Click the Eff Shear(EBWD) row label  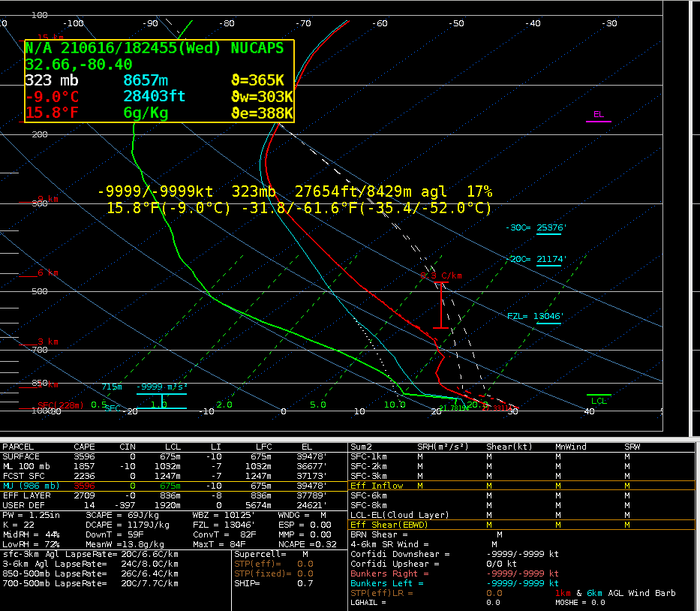coord(389,525)
